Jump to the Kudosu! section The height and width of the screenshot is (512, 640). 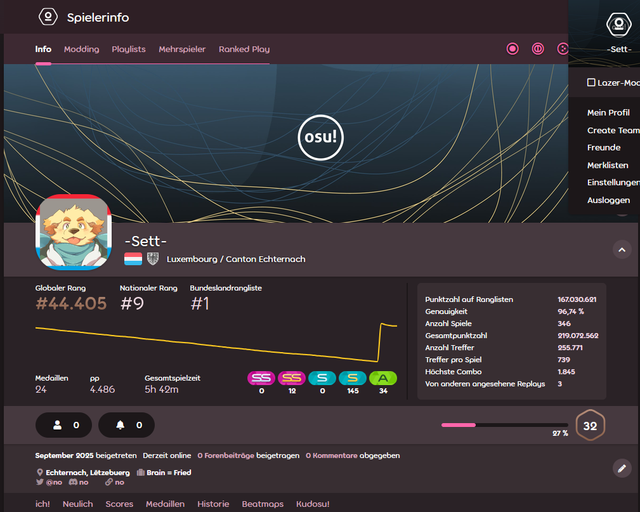pyautogui.click(x=313, y=504)
